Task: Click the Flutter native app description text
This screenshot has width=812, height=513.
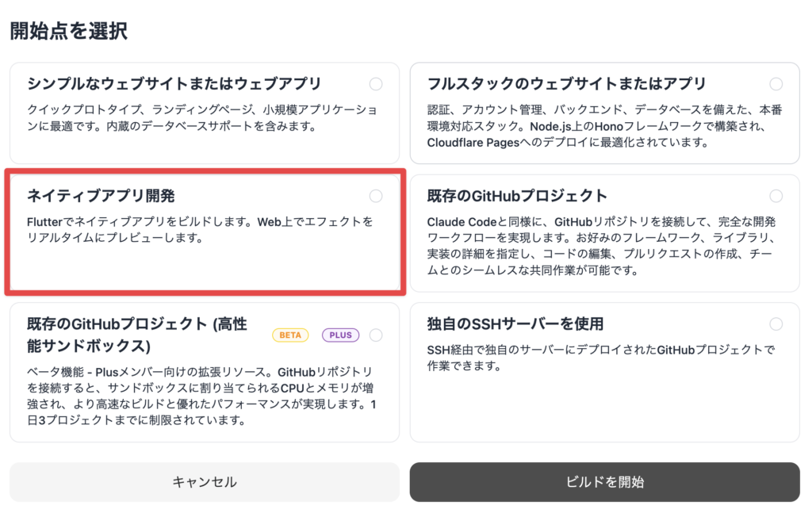Action: pos(200,229)
